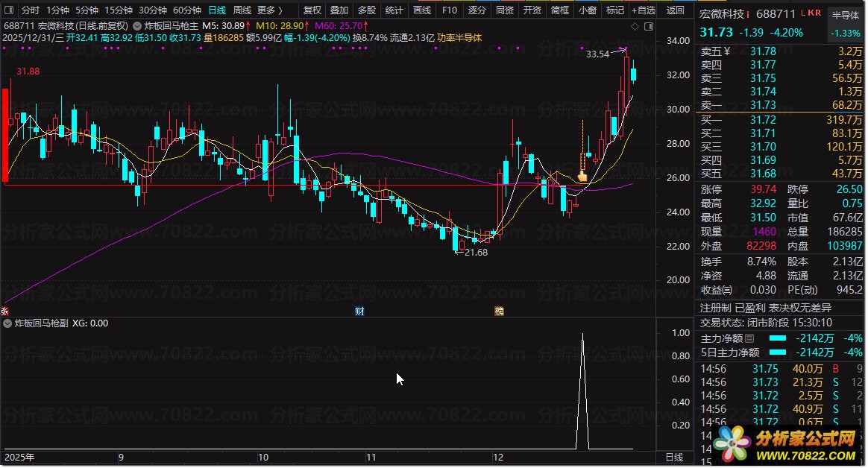
Task: Switch to 简框 simple frame layout
Action: [x=560, y=10]
